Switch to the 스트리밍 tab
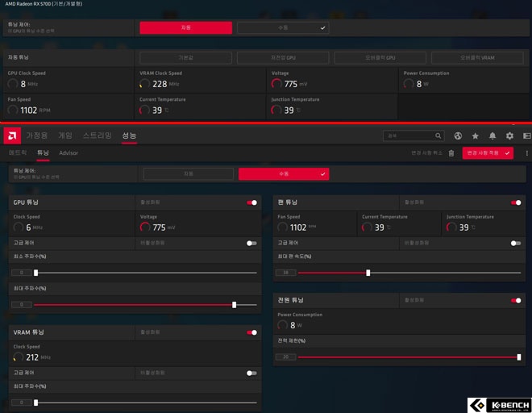Viewport: 532px width, 413px height. [x=98, y=136]
